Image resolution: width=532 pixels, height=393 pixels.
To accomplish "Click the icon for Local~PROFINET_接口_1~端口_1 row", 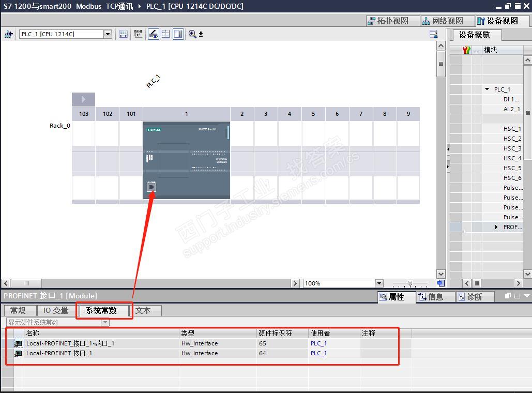I will click(x=18, y=343).
